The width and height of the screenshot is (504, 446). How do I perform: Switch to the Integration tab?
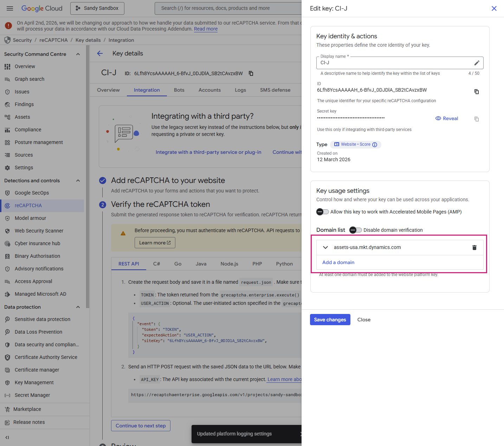pos(147,90)
